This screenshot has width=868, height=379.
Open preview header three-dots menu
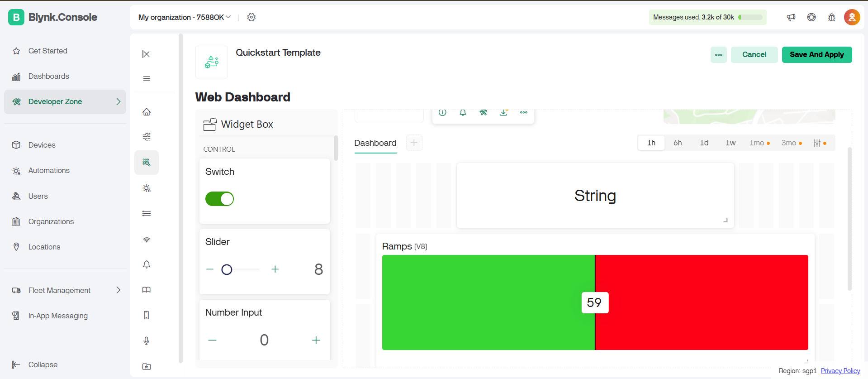(x=524, y=112)
